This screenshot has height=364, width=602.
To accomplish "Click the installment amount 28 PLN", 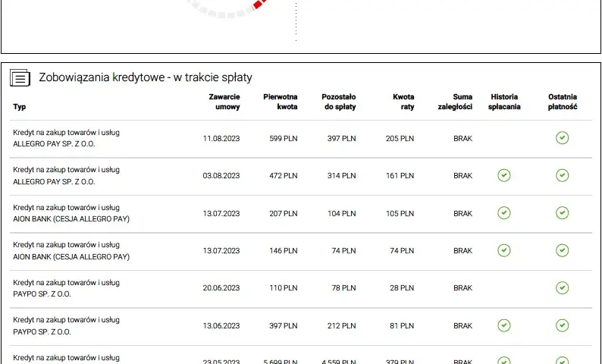I will pyautogui.click(x=402, y=288).
